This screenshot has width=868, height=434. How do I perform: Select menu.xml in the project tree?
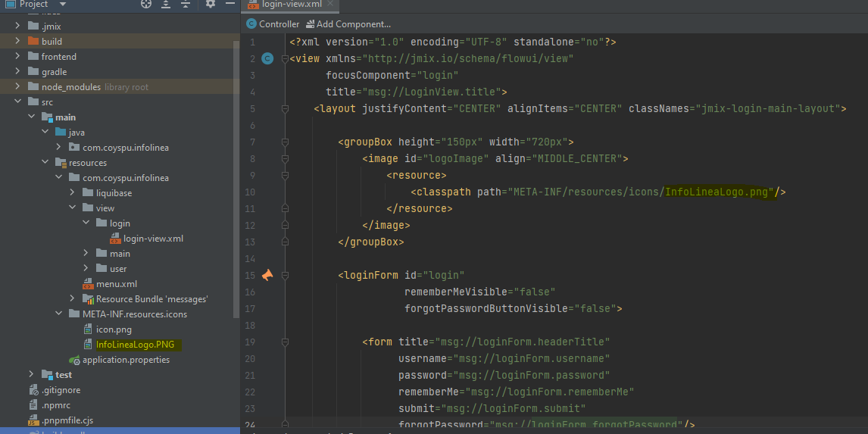116,284
